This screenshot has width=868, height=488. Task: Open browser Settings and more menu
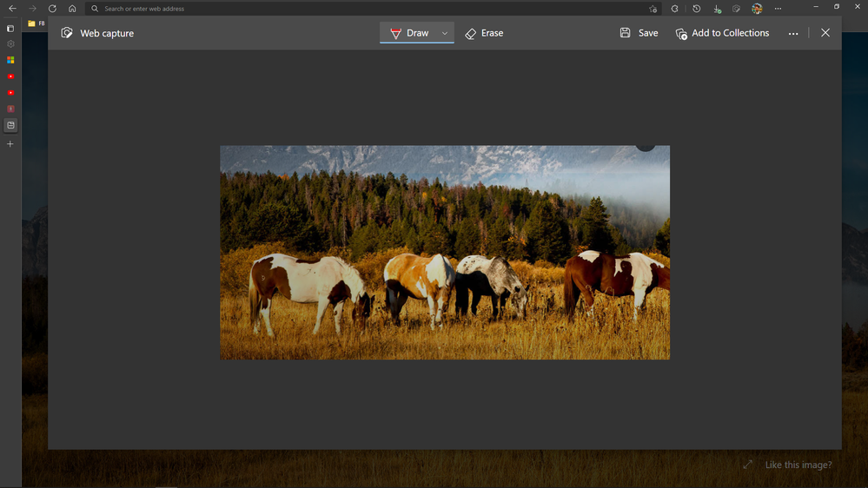[x=778, y=9]
